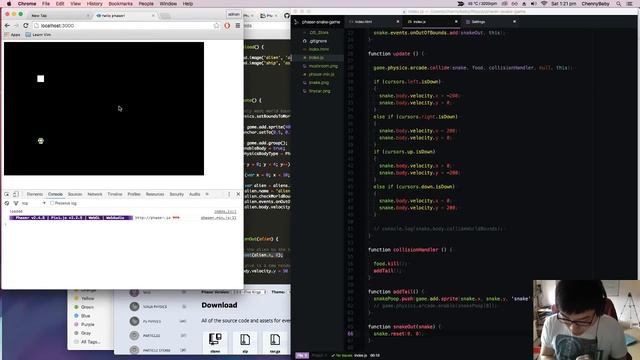Close the DevTools panel
The height and width of the screenshot is (360, 640).
pyautogui.click(x=238, y=194)
